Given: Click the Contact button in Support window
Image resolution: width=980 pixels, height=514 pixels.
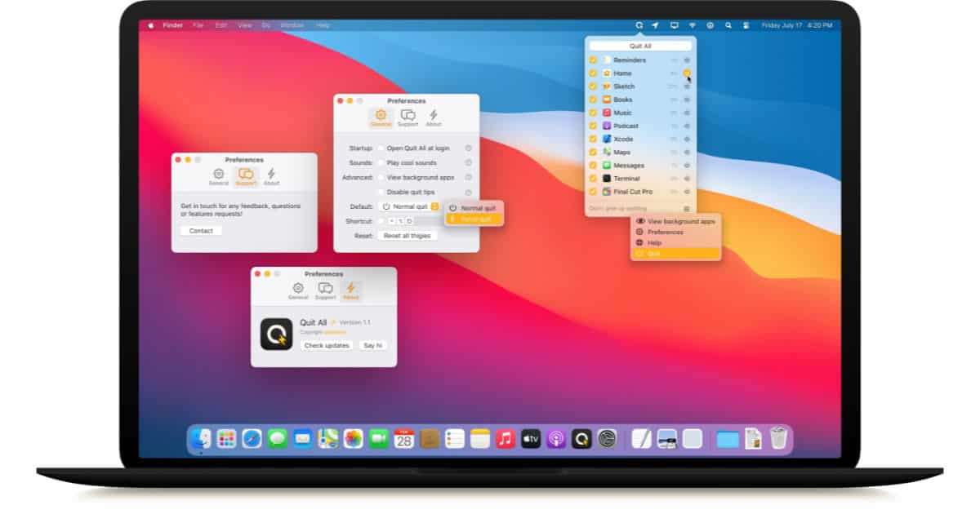Looking at the screenshot, I should pyautogui.click(x=201, y=231).
